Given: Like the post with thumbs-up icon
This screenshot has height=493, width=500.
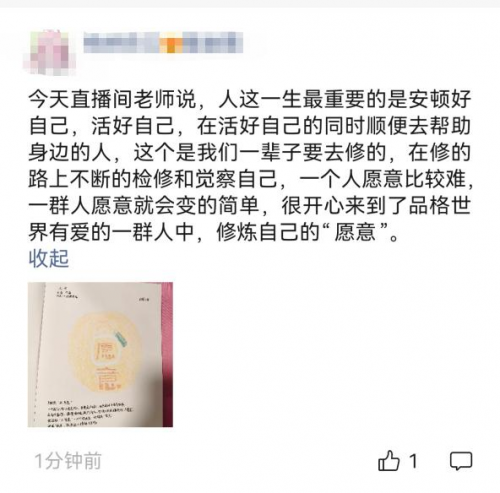Looking at the screenshot, I should pos(388,461).
